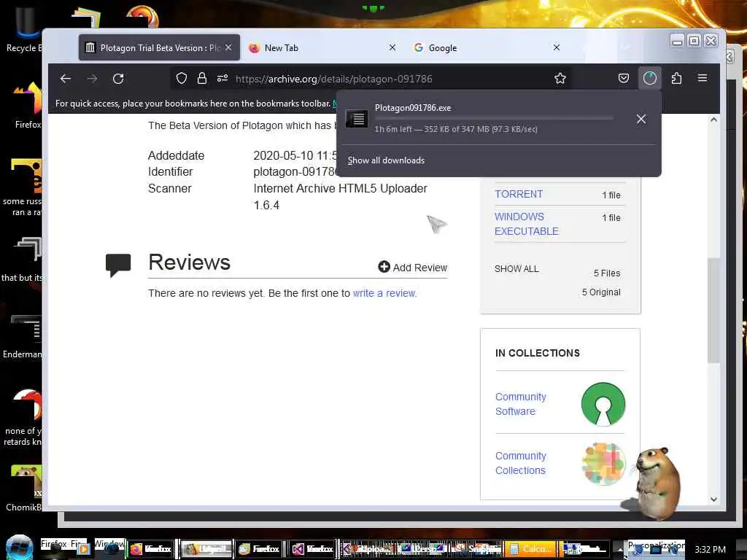Image resolution: width=747 pixels, height=560 pixels.
Task: Cancel the Plotagon091786.exe download
Action: pos(641,119)
